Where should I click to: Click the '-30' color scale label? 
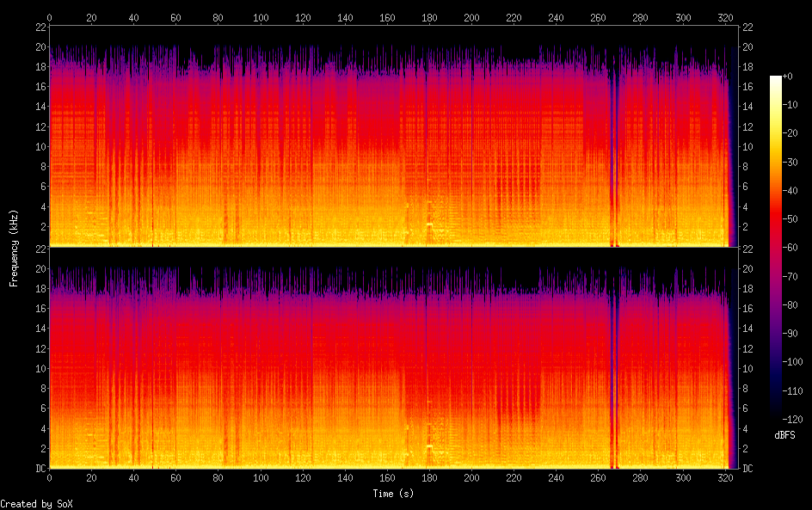(x=790, y=162)
